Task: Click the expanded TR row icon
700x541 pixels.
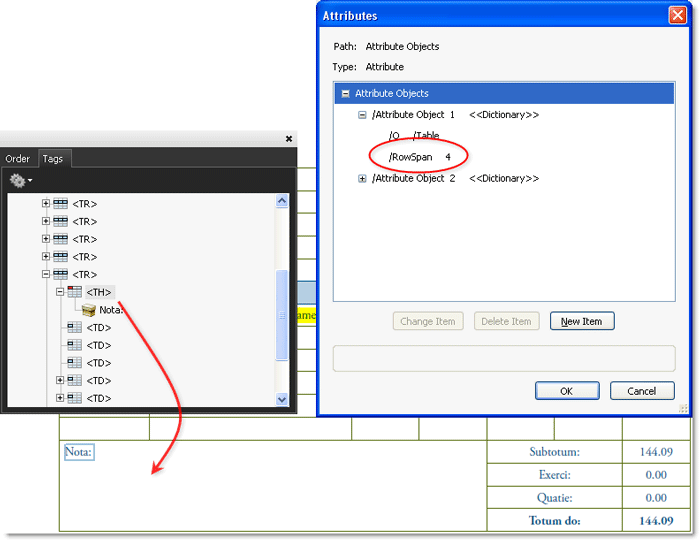Action: (x=60, y=274)
